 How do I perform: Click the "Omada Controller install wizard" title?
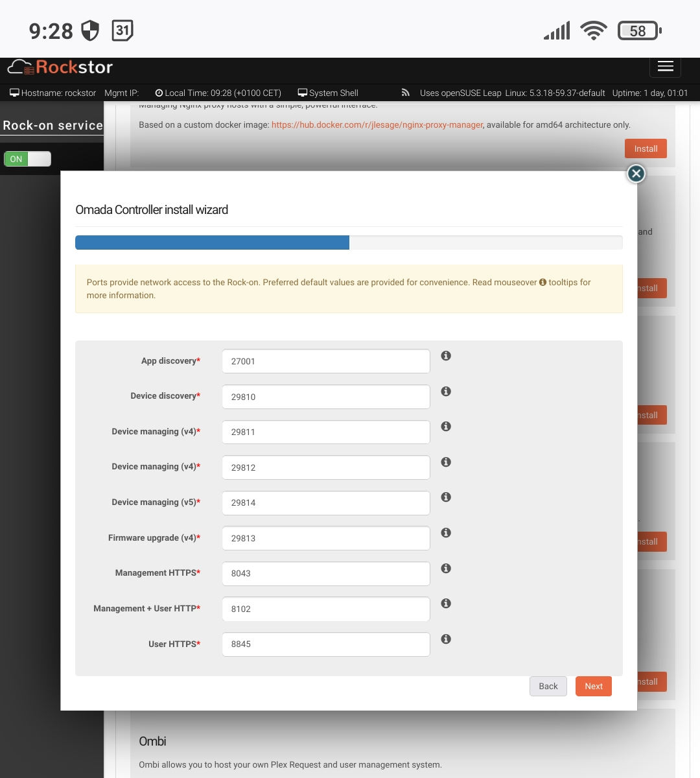[152, 209]
